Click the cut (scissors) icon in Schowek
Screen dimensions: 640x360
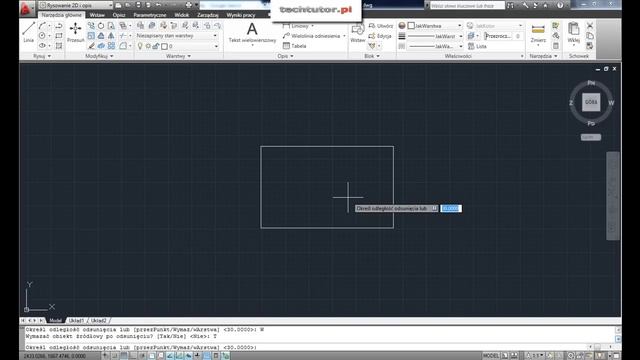[x=590, y=26]
